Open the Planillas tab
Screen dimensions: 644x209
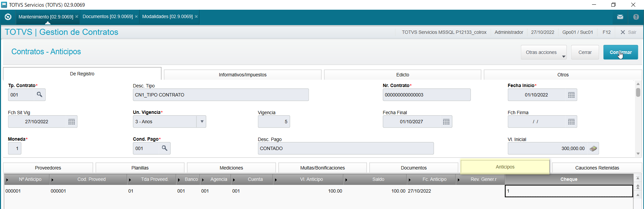[x=140, y=168]
